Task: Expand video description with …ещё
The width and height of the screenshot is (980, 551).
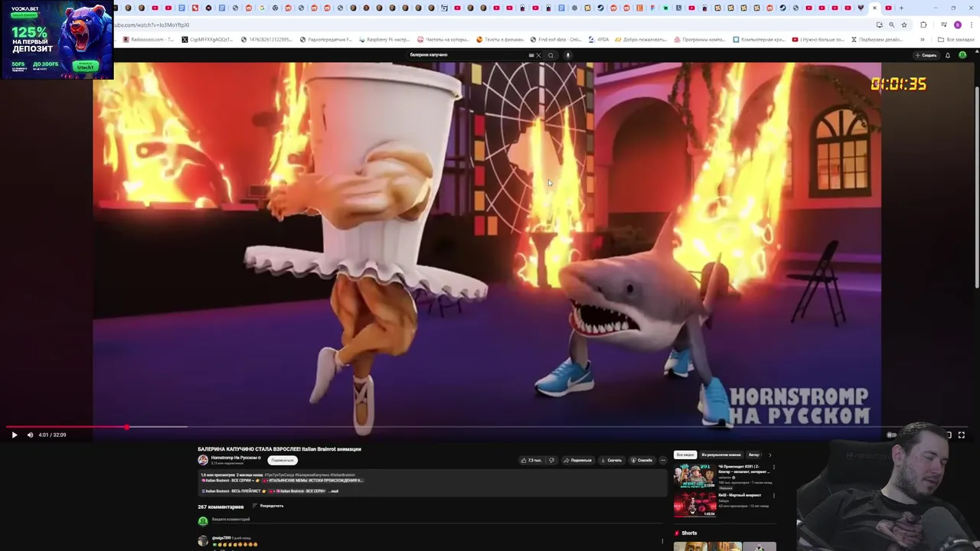Action: tap(334, 491)
